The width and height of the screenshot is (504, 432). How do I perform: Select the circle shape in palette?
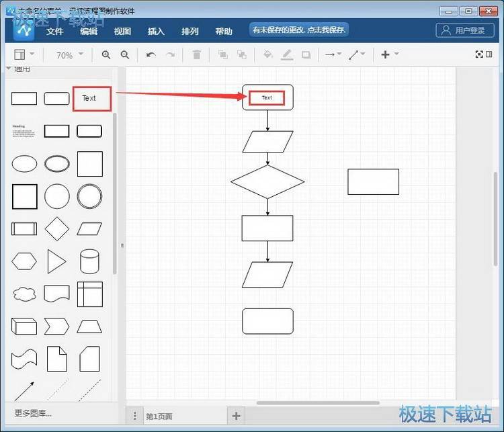57,196
